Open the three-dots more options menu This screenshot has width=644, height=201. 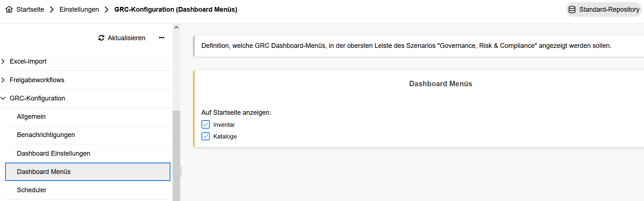(x=162, y=38)
